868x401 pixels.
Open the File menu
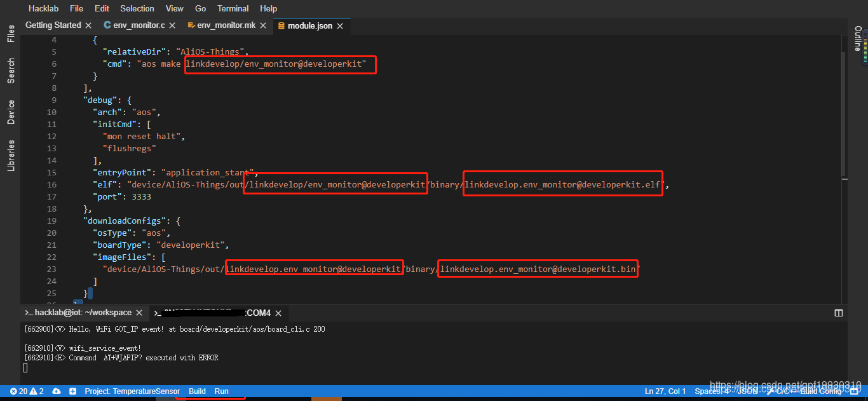[x=76, y=8]
